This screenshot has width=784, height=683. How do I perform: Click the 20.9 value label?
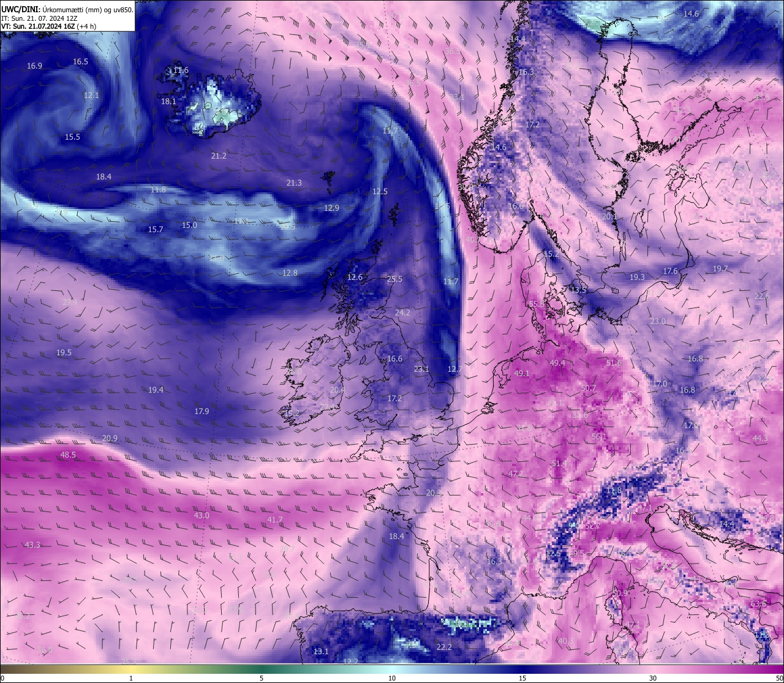point(110,439)
